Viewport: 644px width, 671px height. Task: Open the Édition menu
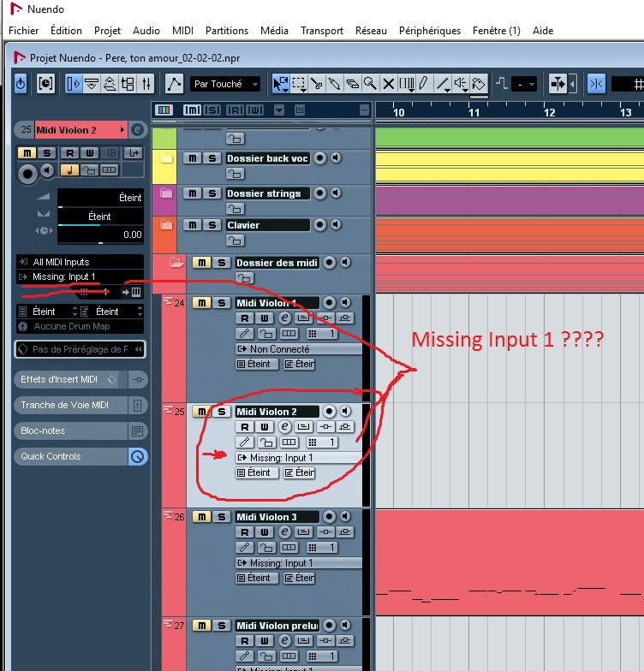[66, 31]
